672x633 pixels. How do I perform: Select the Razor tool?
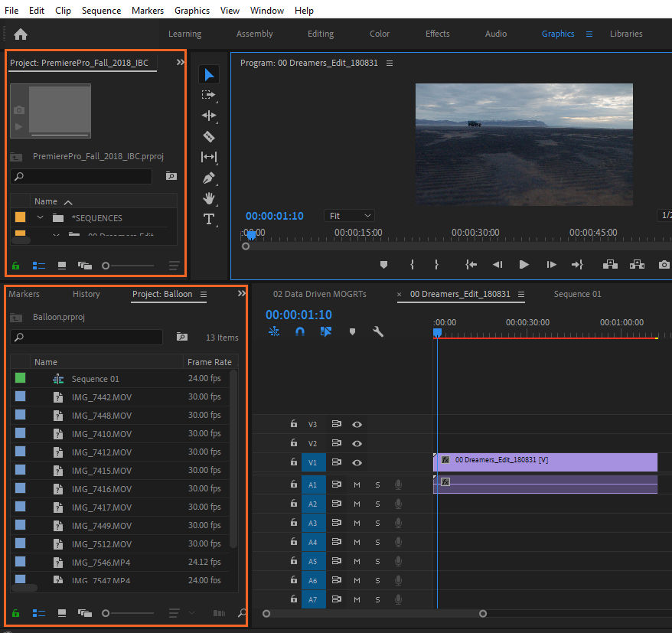(x=208, y=136)
